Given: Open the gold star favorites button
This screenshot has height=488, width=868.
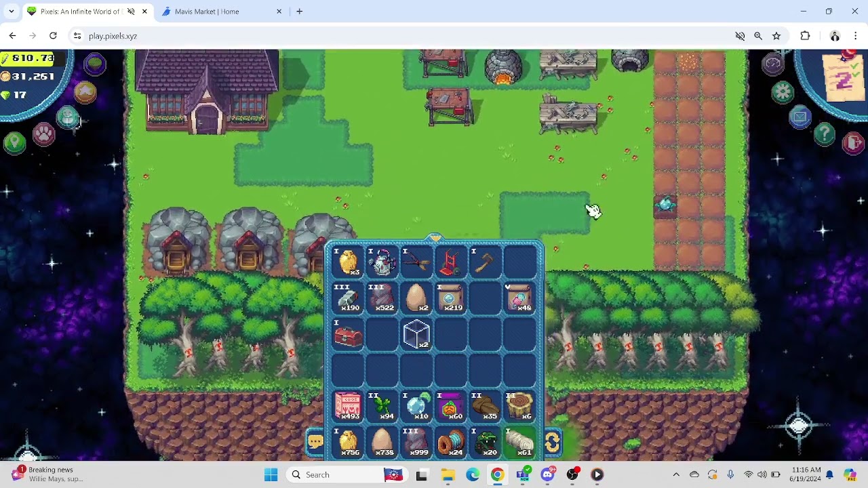Looking at the screenshot, I should coord(85,92).
